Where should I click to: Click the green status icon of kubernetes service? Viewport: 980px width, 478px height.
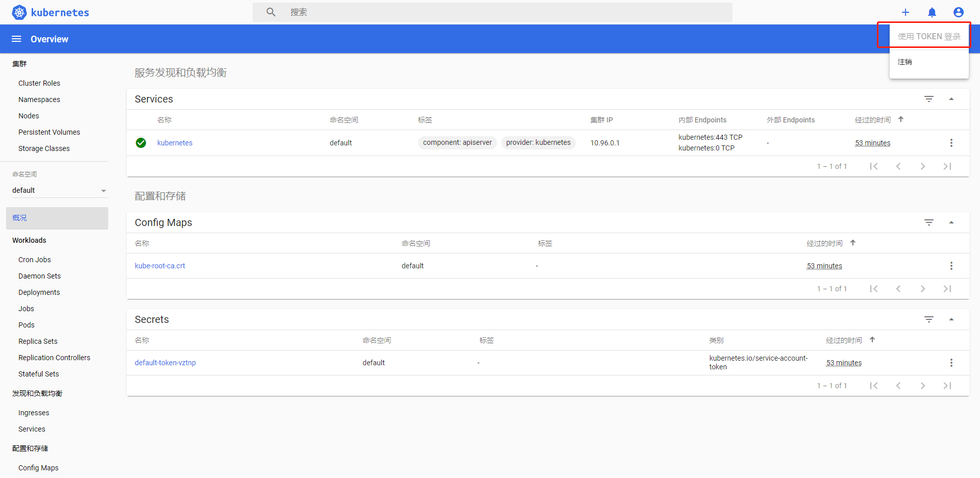(141, 143)
